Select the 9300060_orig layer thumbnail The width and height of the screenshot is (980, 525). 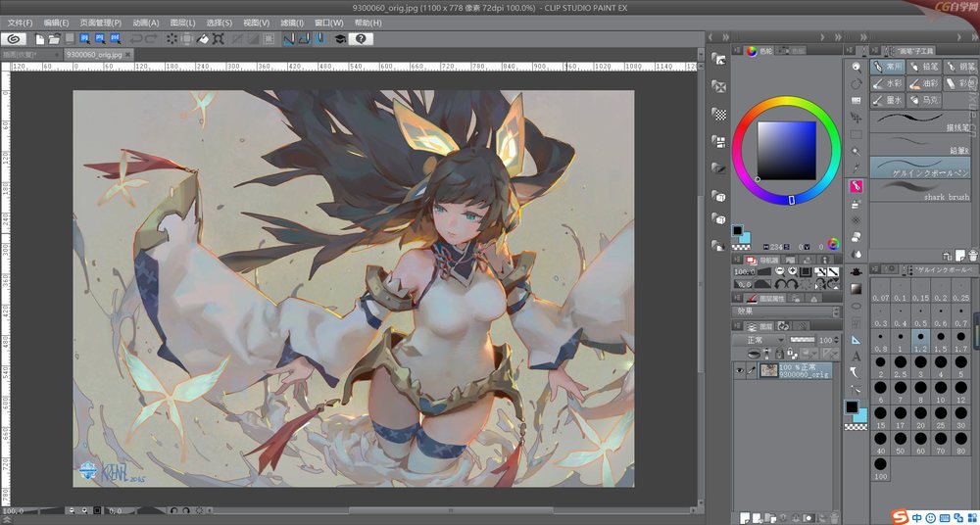pyautogui.click(x=768, y=370)
